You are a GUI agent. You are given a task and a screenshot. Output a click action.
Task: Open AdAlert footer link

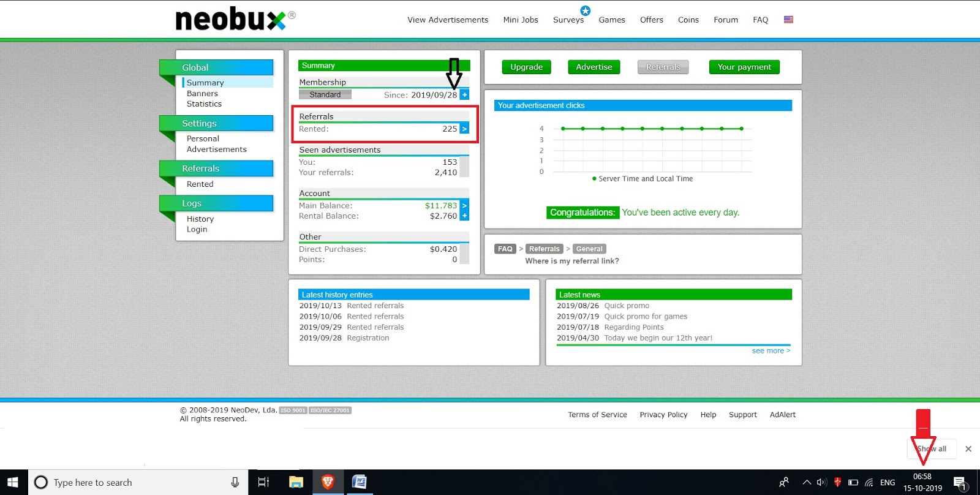pyautogui.click(x=783, y=415)
